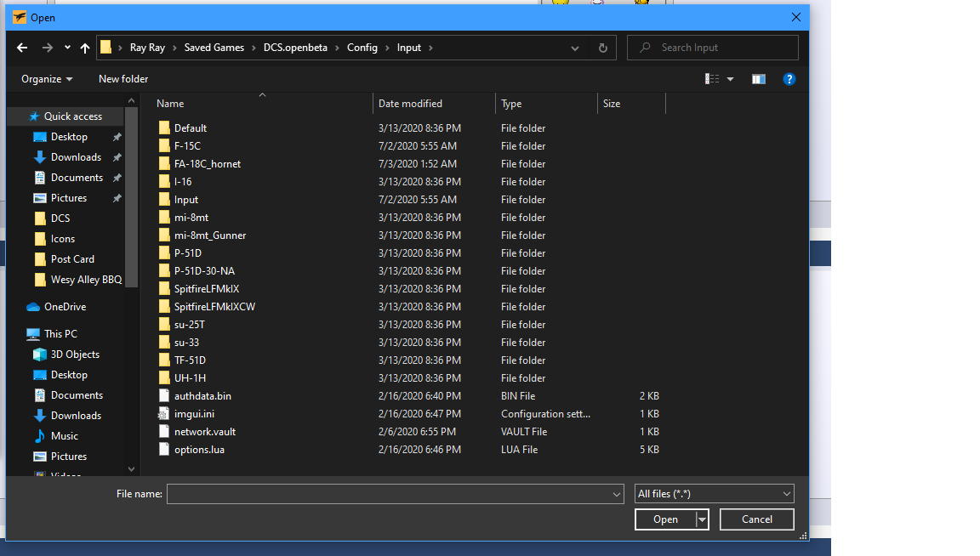Viewport: 980px width, 556px height.
Task: Select the Default folder icon
Action: pos(164,128)
